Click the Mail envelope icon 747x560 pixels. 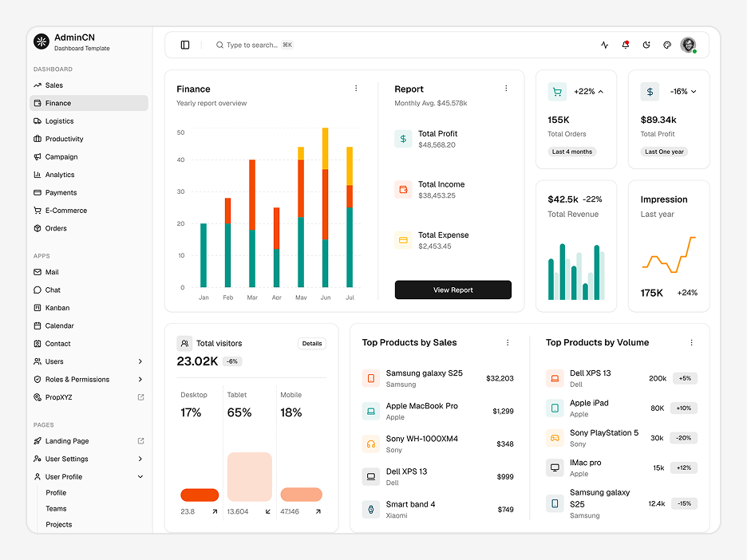tap(38, 272)
